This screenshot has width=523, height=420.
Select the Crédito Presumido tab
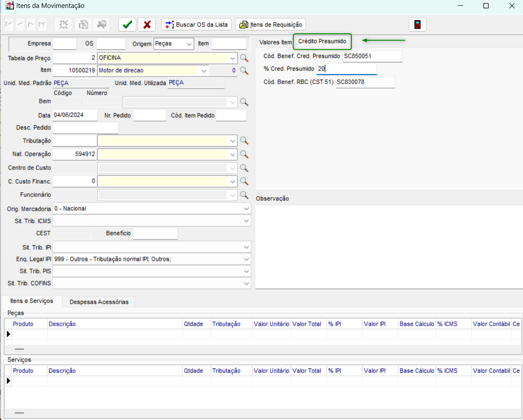322,41
